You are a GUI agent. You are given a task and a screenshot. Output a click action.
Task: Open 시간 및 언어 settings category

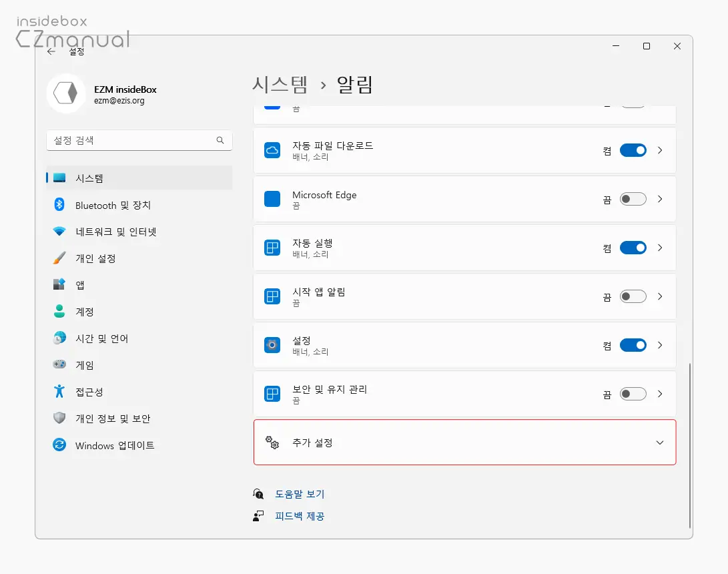click(101, 338)
